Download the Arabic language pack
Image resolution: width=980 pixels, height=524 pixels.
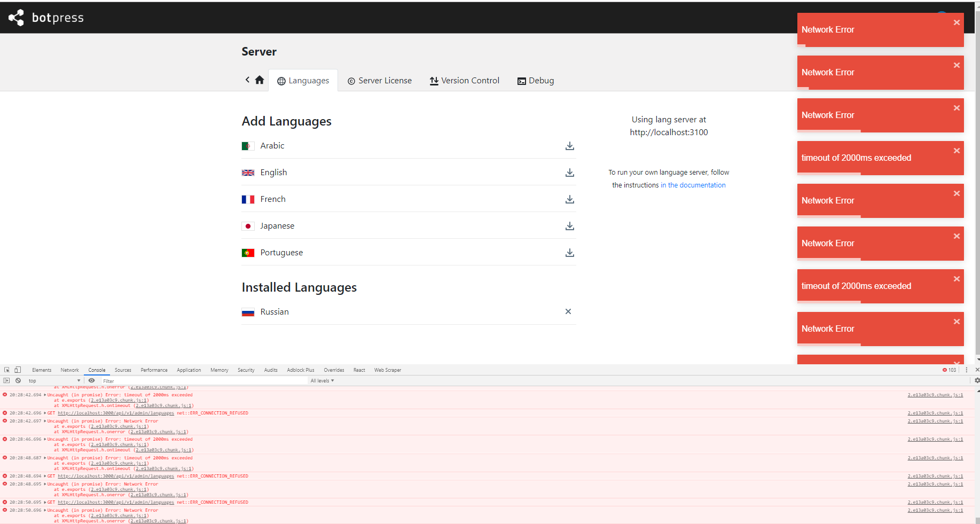(x=569, y=146)
